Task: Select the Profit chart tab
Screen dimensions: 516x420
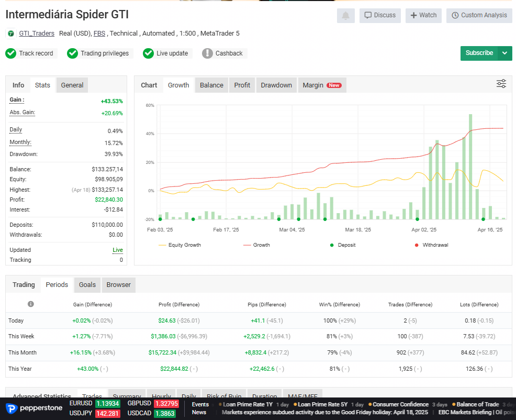Action: (242, 85)
